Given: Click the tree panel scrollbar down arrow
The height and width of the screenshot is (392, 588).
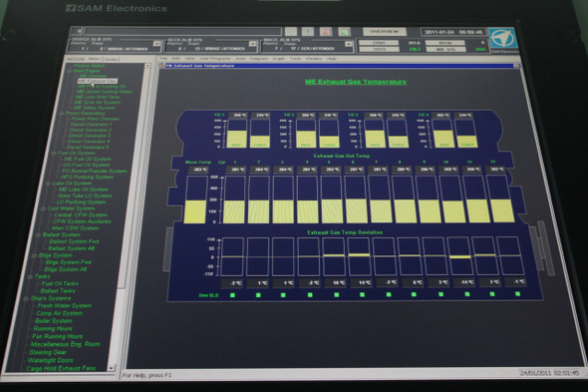Looking at the screenshot, I should 111,368.
